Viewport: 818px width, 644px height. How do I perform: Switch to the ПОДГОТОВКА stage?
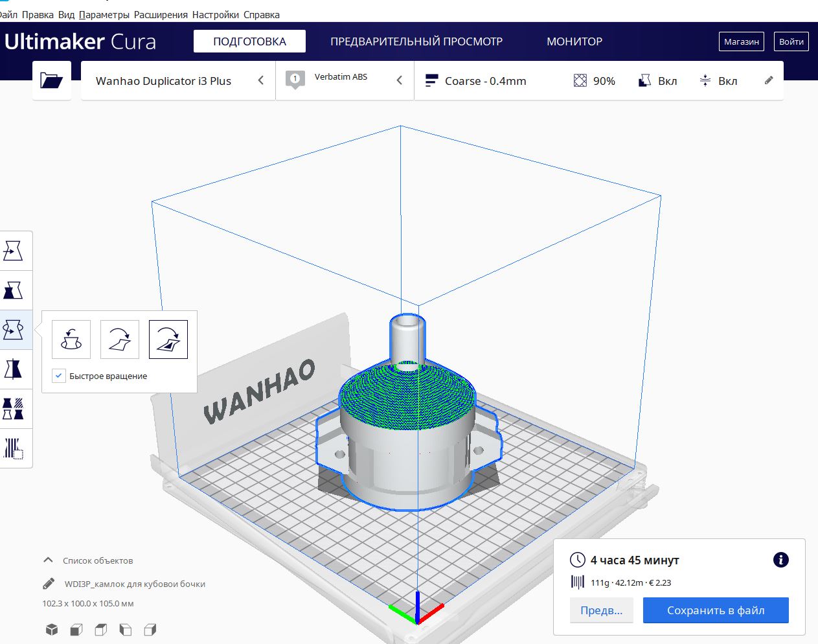pos(249,41)
